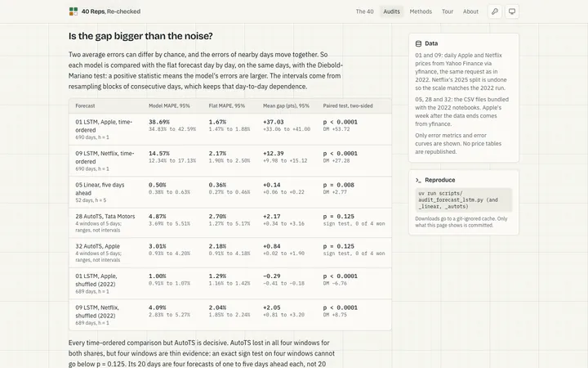The height and width of the screenshot is (368, 588).
Task: Click the 0.36% flat MAPE value
Action: [x=217, y=185]
